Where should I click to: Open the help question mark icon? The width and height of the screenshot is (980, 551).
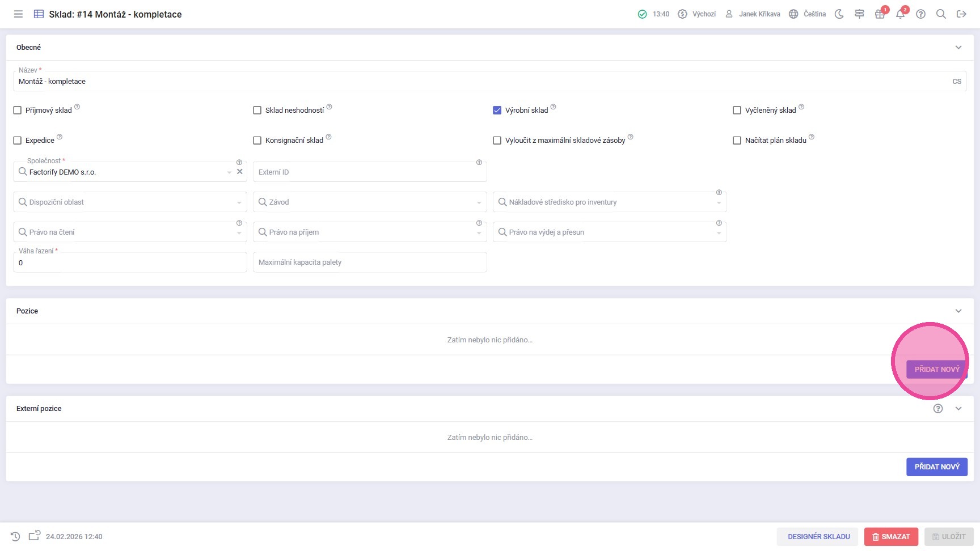point(920,14)
